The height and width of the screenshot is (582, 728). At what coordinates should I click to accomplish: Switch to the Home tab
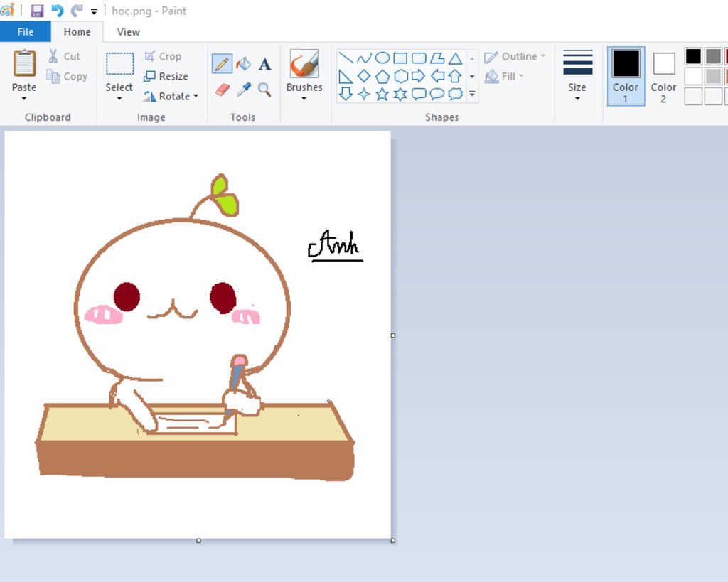pos(77,31)
